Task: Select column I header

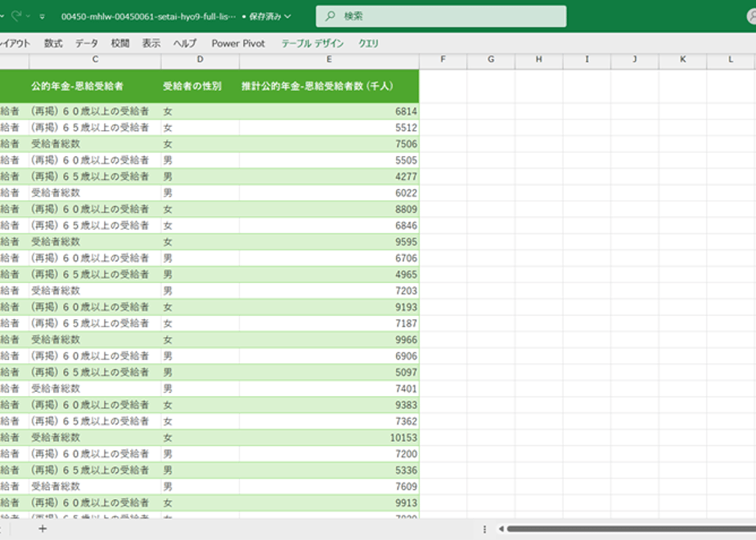Action: tap(587, 60)
